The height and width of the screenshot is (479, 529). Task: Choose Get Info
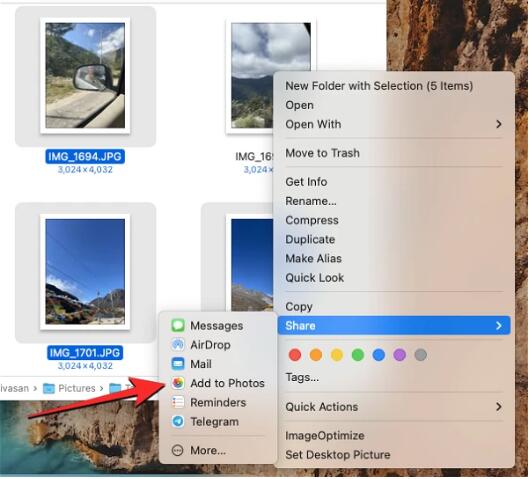306,182
